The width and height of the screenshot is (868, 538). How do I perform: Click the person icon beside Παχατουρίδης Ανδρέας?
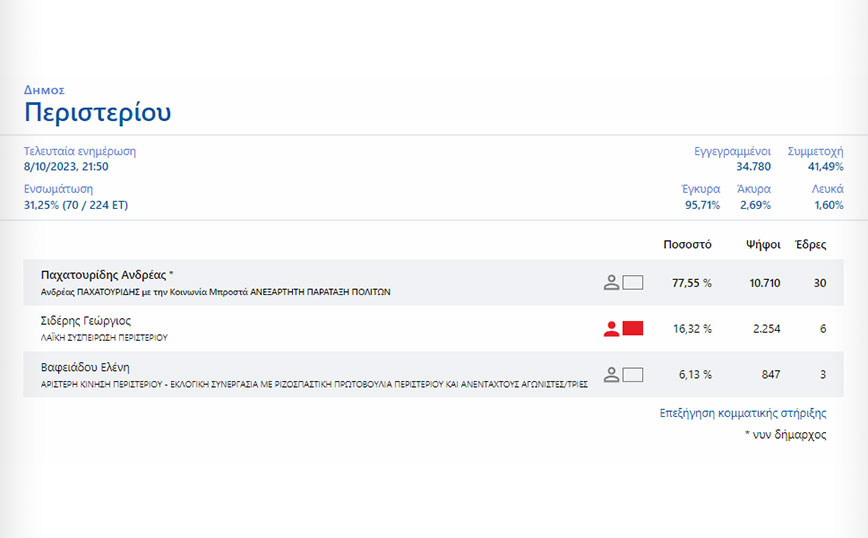(x=612, y=283)
